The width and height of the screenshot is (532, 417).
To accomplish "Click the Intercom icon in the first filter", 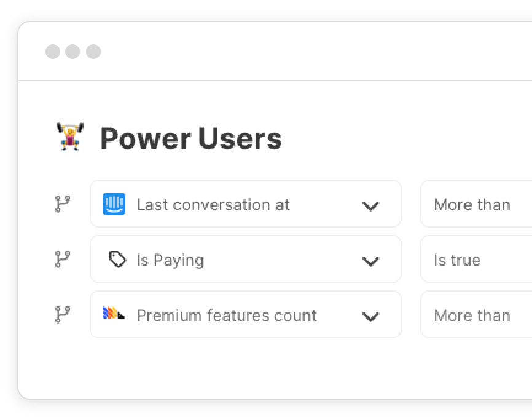I will tap(114, 204).
